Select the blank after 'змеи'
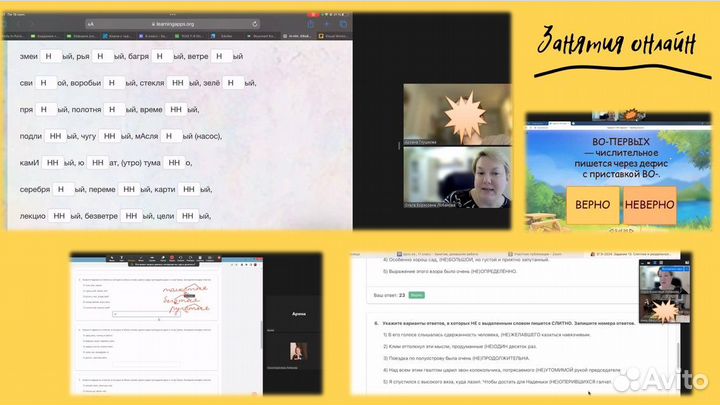This screenshot has width=720, height=405. pos(48,57)
